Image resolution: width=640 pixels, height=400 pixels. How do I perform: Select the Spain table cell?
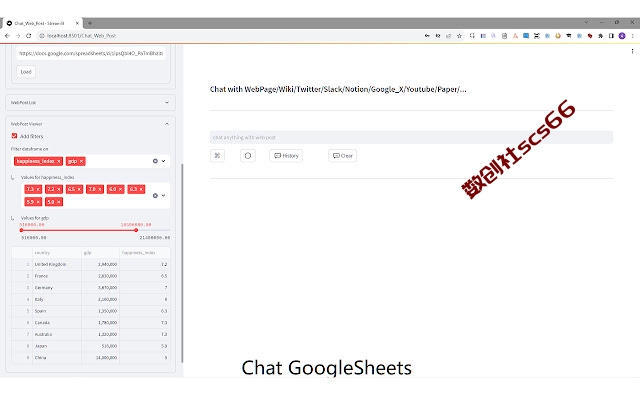click(56, 311)
